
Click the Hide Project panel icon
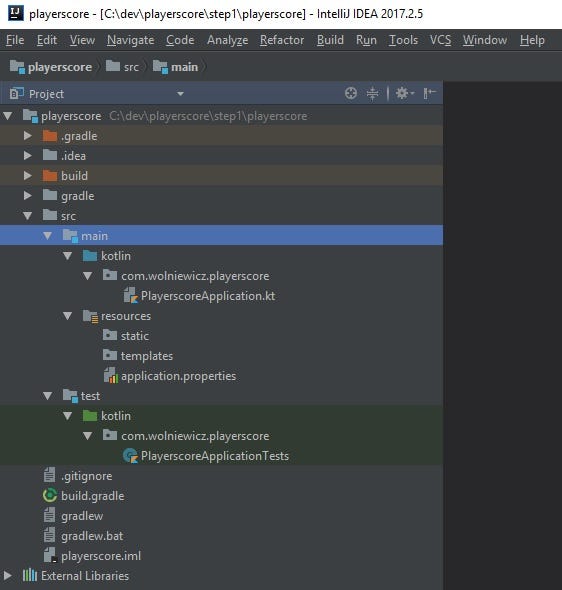(x=429, y=93)
